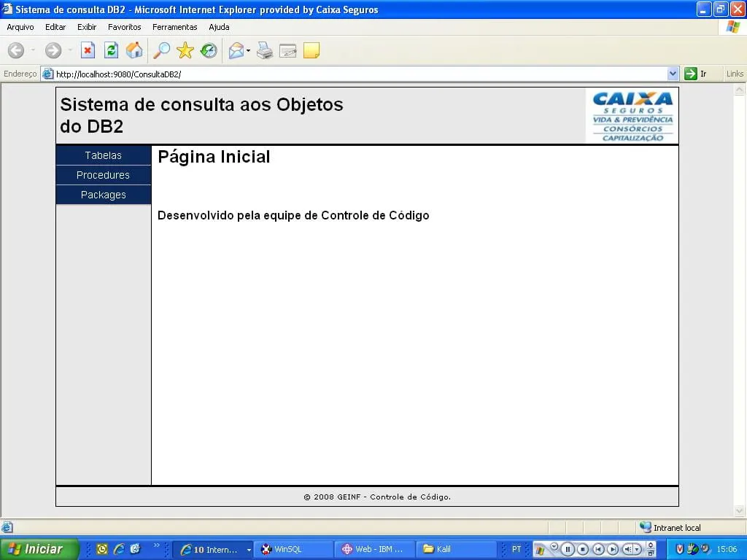Open the Exibir menu
This screenshot has width=747, height=560.
pos(87,27)
